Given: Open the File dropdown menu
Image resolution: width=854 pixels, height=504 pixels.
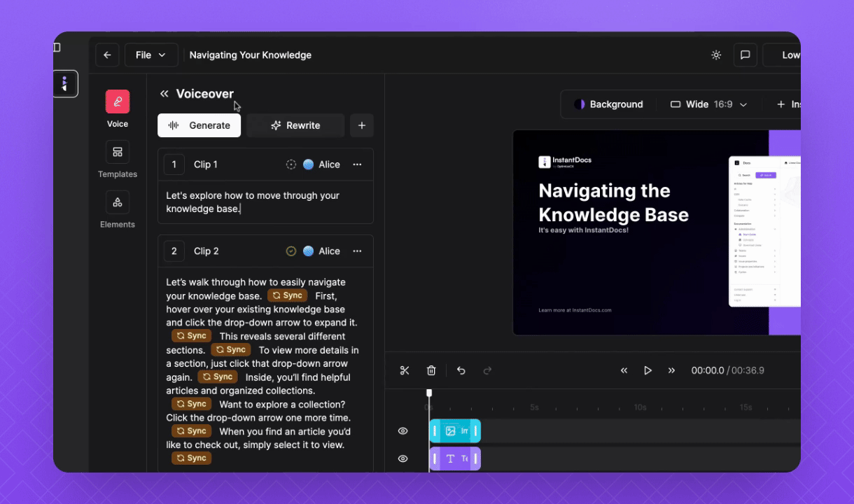Looking at the screenshot, I should click(x=151, y=55).
